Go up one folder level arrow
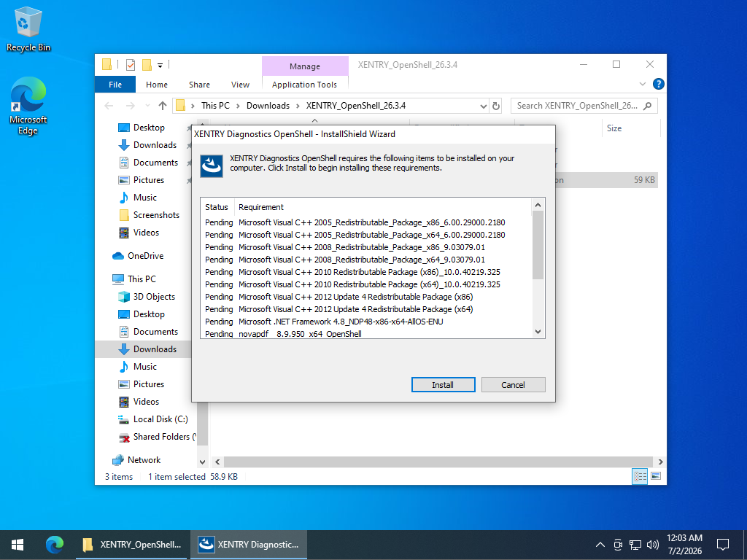Image resolution: width=747 pixels, height=560 pixels. click(x=163, y=106)
